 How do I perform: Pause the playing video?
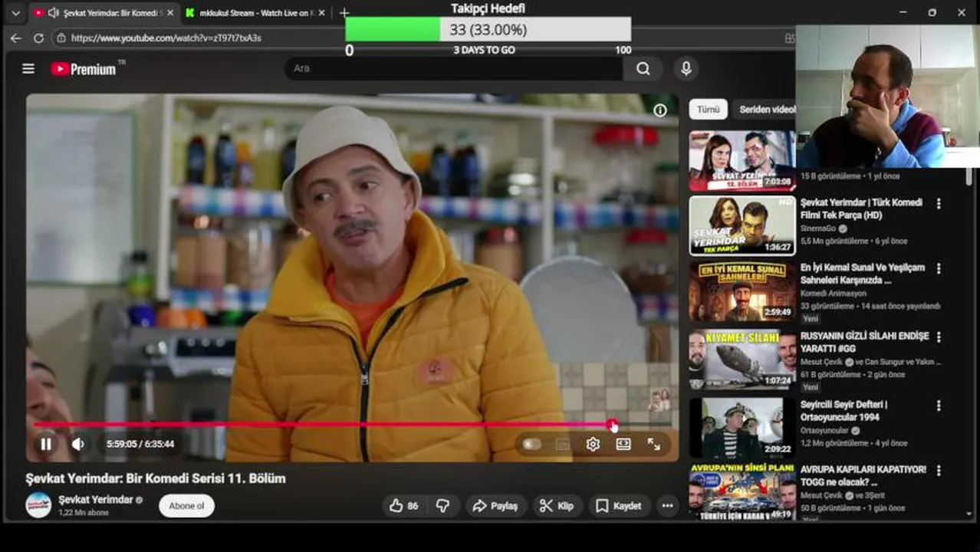point(46,444)
